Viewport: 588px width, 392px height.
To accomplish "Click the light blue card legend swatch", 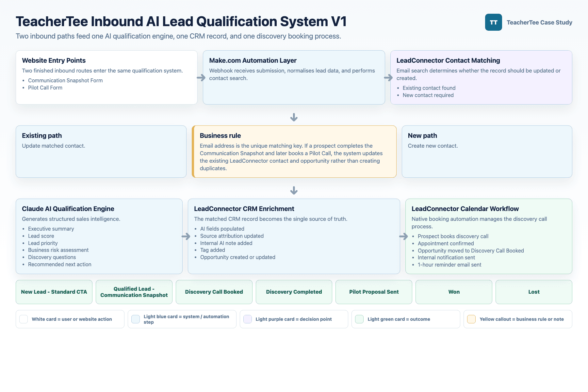I will coord(136,319).
